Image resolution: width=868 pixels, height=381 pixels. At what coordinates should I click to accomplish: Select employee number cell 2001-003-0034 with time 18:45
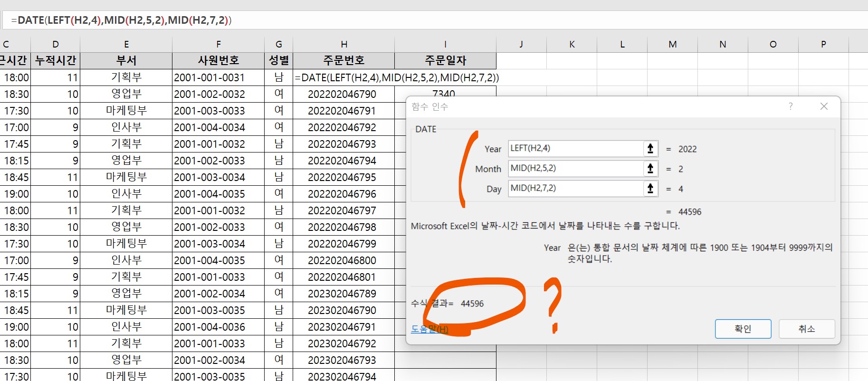click(219, 177)
